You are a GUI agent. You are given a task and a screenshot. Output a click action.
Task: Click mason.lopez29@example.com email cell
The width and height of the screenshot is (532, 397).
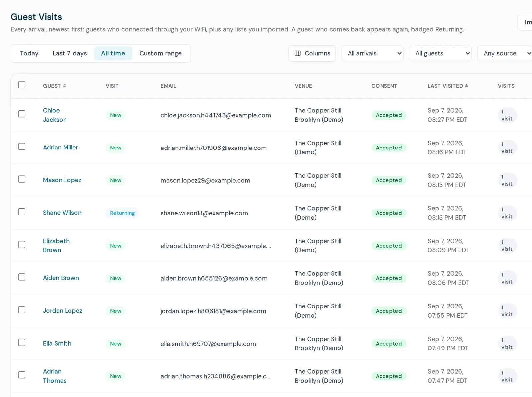point(205,180)
